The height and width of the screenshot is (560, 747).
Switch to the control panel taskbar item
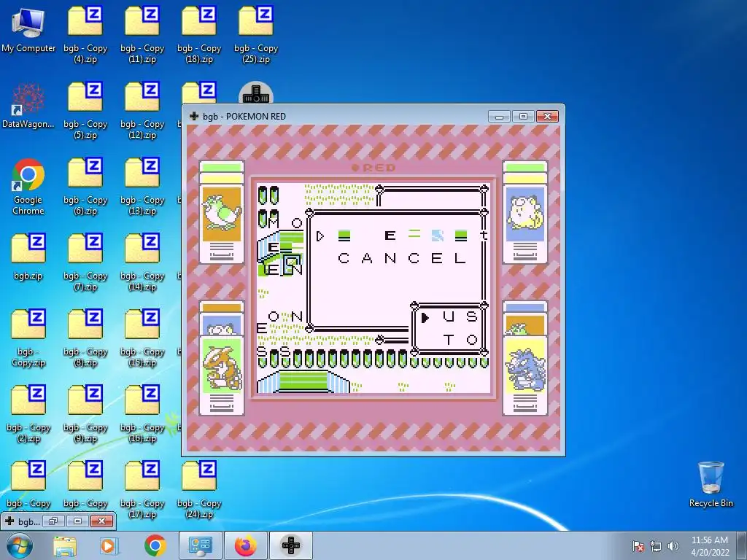coord(200,545)
